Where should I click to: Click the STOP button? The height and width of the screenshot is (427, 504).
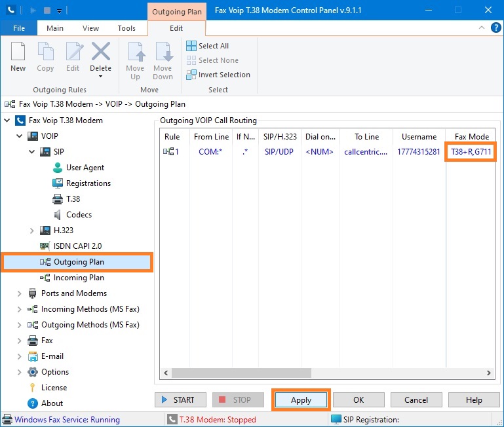(x=238, y=400)
